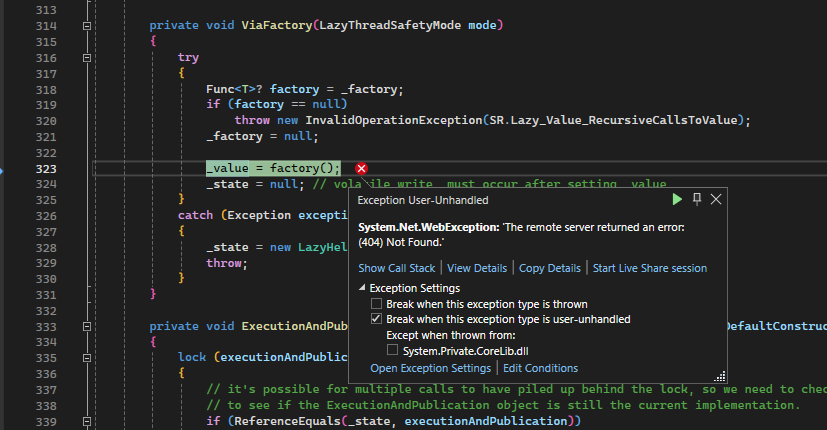Image resolution: width=827 pixels, height=430 pixels.
Task: Click the highlighted _value = factory() statement
Action: 273,168
